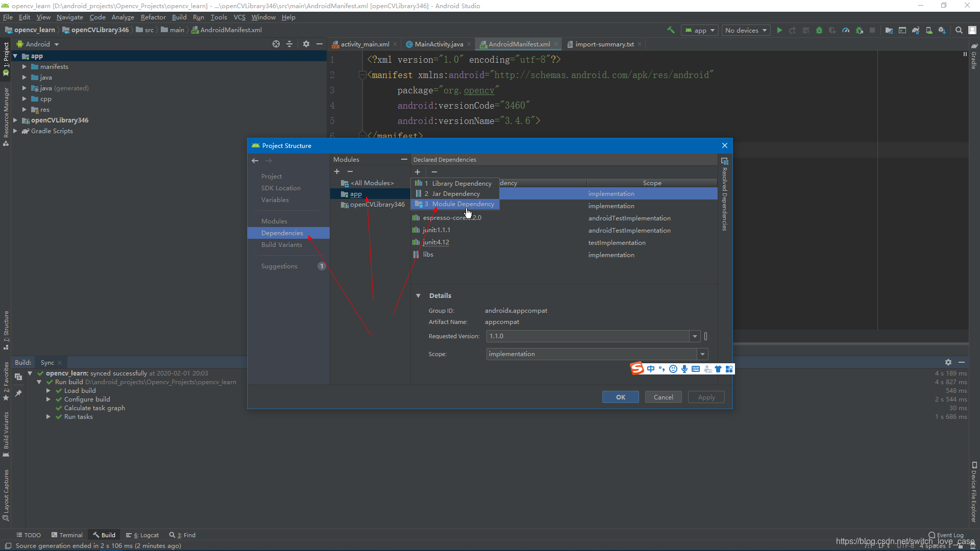
Task: Open the app run configuration dropdown
Action: 700,30
